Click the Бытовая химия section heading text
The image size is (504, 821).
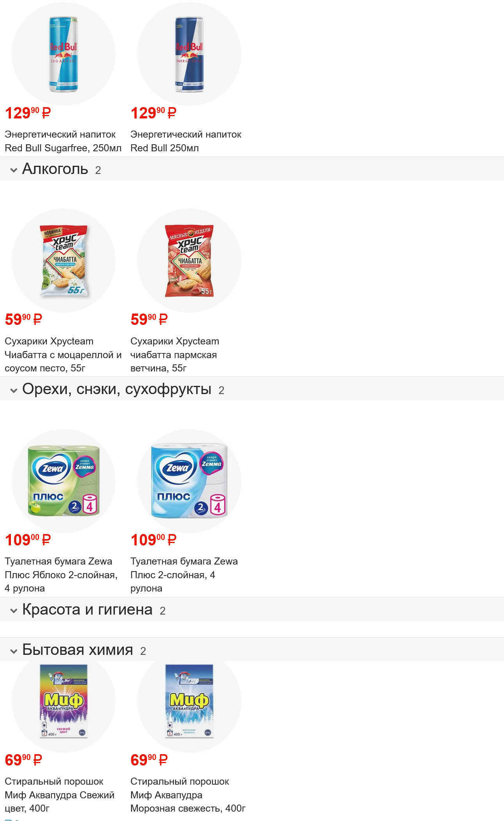(77, 650)
